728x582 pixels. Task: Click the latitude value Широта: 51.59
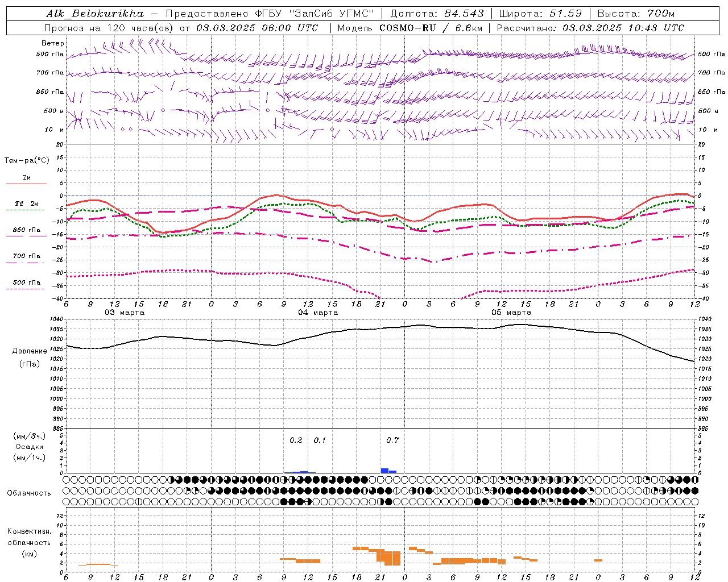click(x=540, y=14)
